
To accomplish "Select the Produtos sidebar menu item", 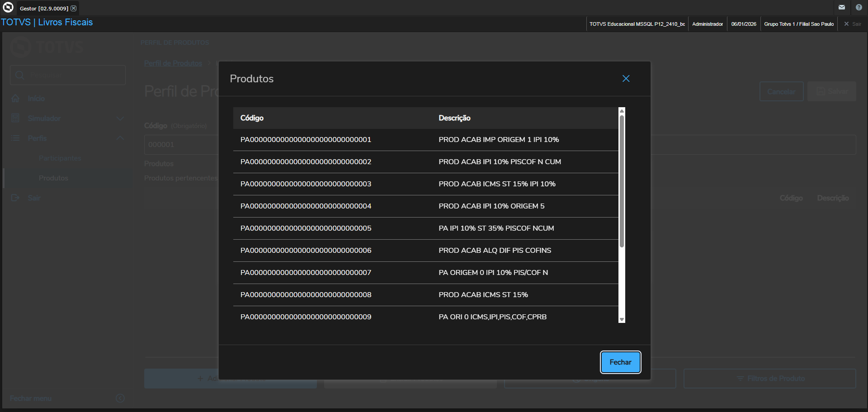I will [x=53, y=178].
